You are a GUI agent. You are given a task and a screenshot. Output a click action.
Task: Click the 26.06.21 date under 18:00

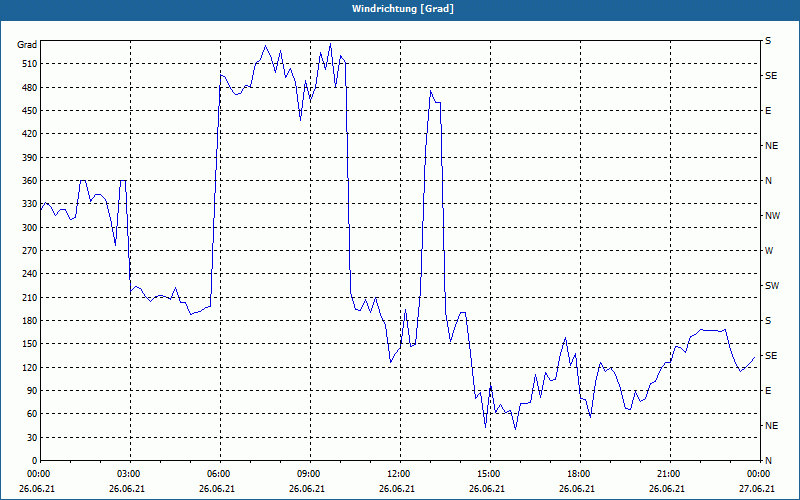click(x=577, y=489)
